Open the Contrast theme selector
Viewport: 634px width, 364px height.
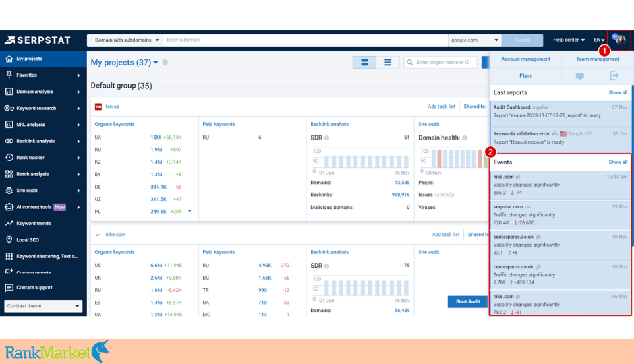(x=43, y=306)
